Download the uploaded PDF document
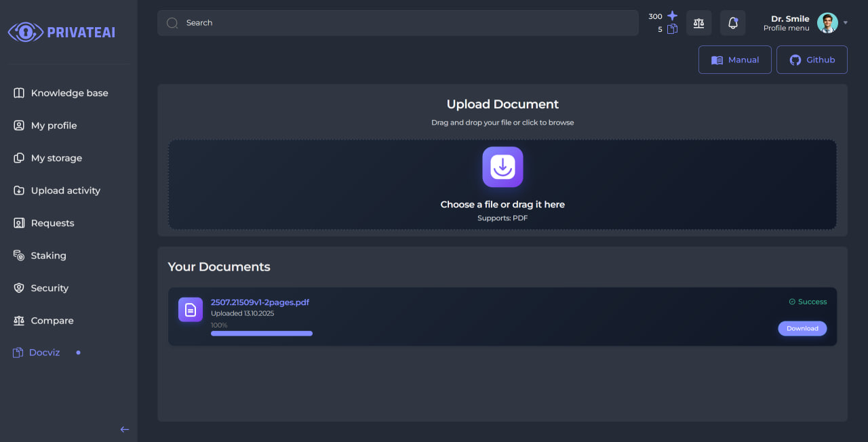Viewport: 868px width, 442px height. (x=802, y=328)
